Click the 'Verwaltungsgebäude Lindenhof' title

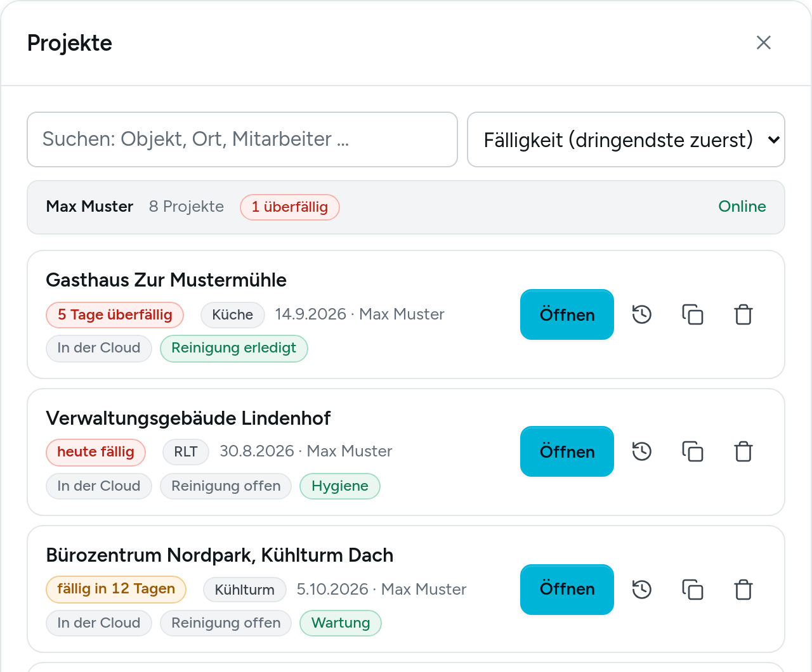click(x=188, y=418)
